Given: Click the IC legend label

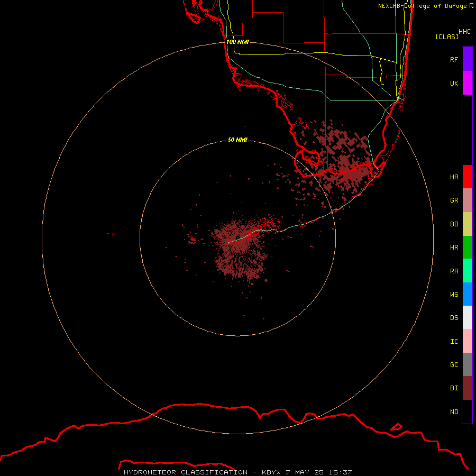Looking at the screenshot, I should tap(454, 342).
